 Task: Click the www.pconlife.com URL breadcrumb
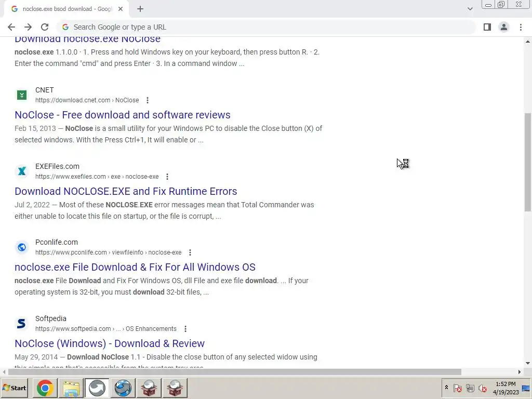108,252
